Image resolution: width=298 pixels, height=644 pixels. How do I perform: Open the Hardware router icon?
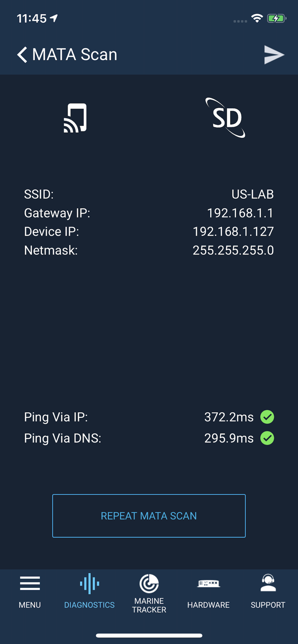209,583
